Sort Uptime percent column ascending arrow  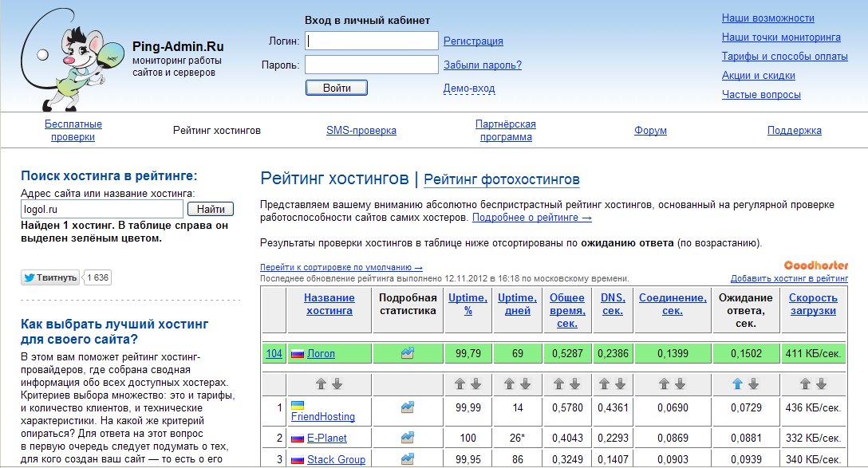460,383
